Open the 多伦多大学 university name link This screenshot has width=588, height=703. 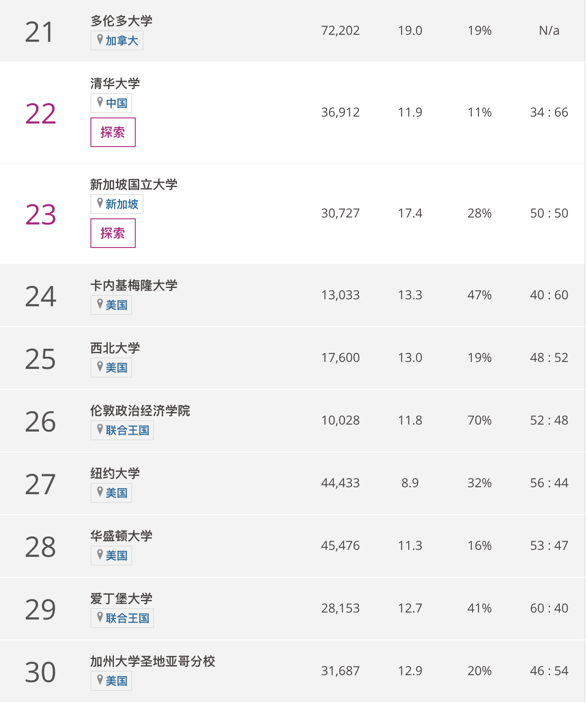point(121,20)
